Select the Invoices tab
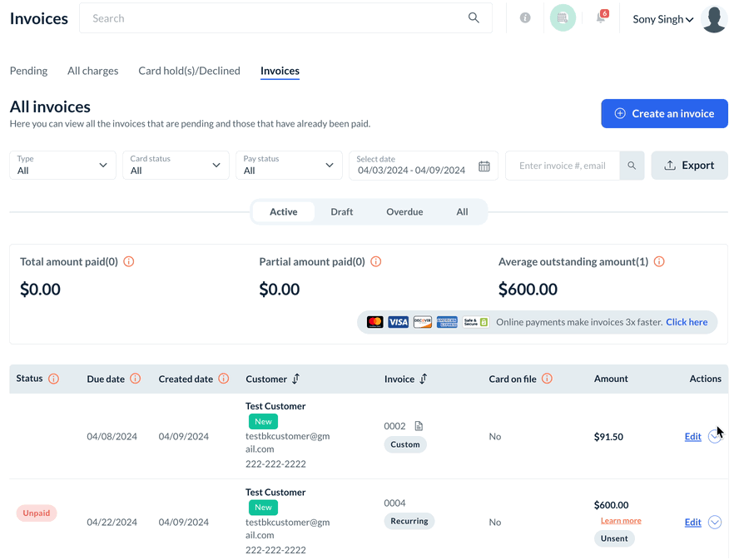The height and width of the screenshot is (560, 744). 280,71
